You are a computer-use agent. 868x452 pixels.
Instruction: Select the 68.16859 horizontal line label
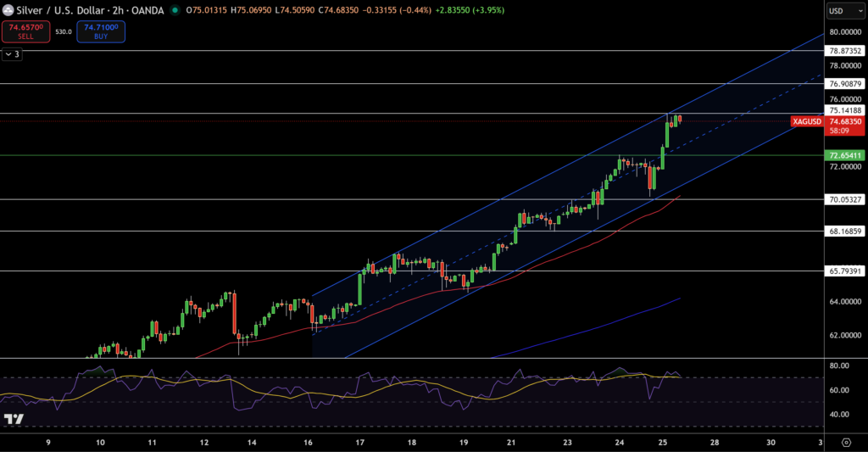[x=846, y=231]
